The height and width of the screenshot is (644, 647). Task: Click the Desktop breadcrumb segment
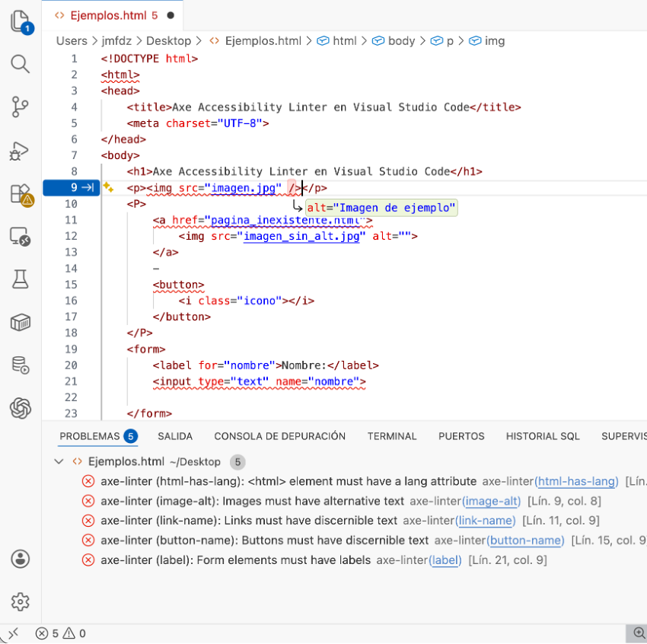pos(169,41)
